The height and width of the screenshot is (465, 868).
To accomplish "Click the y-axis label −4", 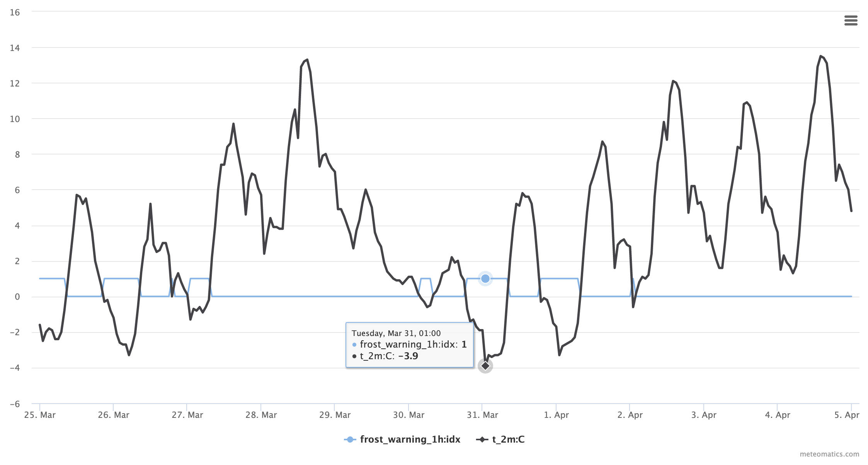I will tap(15, 368).
